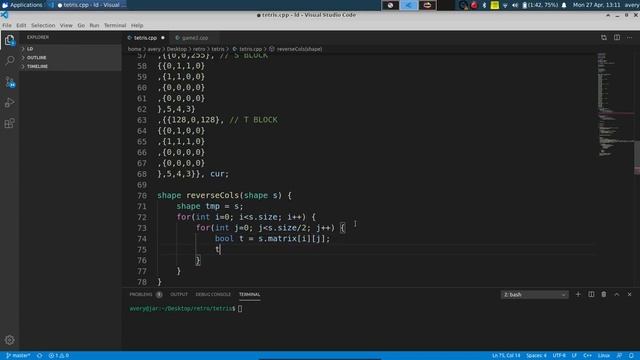
Task: Open the Explorer view in activity bar
Action: tap(9, 40)
